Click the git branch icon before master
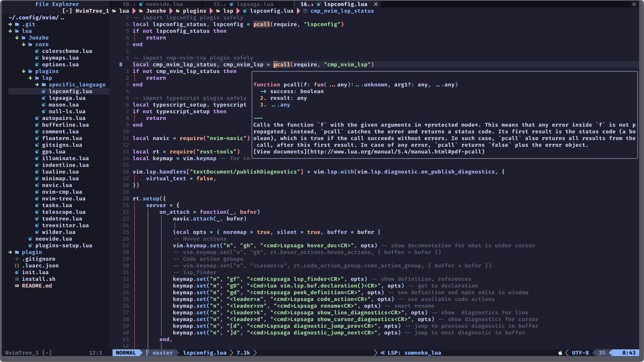The image size is (644, 362). tap(147, 353)
